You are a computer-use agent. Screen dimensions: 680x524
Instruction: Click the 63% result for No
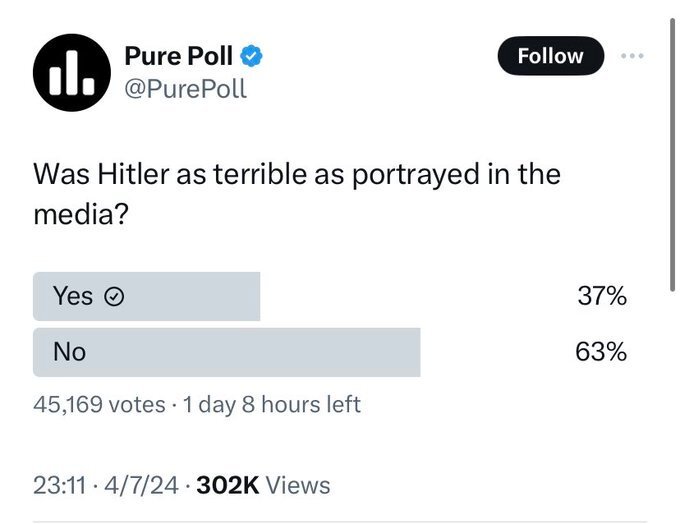tap(601, 352)
